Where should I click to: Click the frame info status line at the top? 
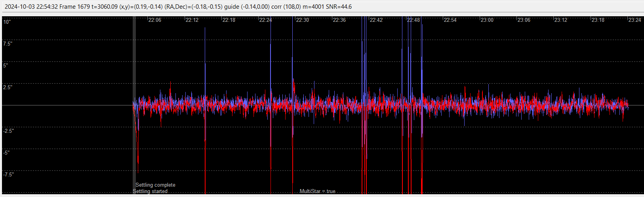tap(178, 7)
